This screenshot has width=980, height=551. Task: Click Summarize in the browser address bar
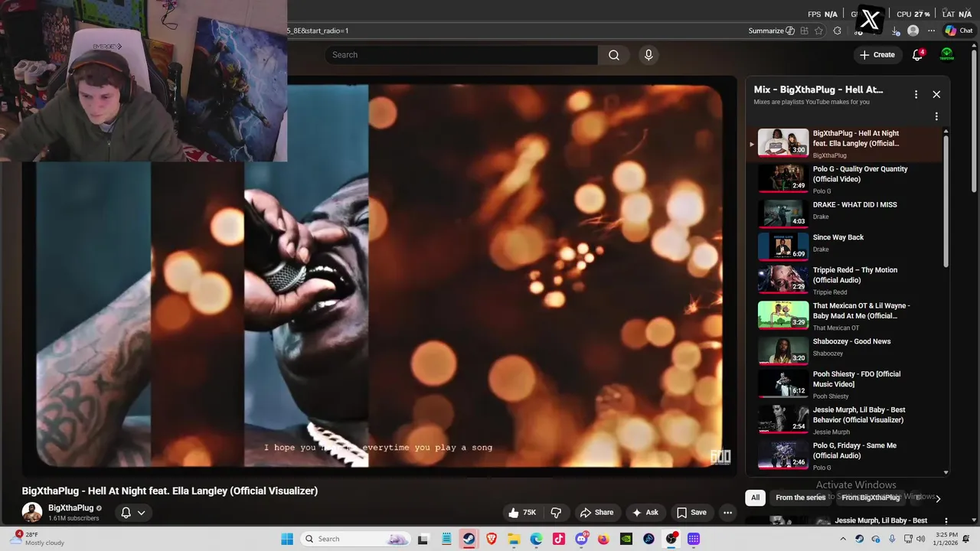771,31
